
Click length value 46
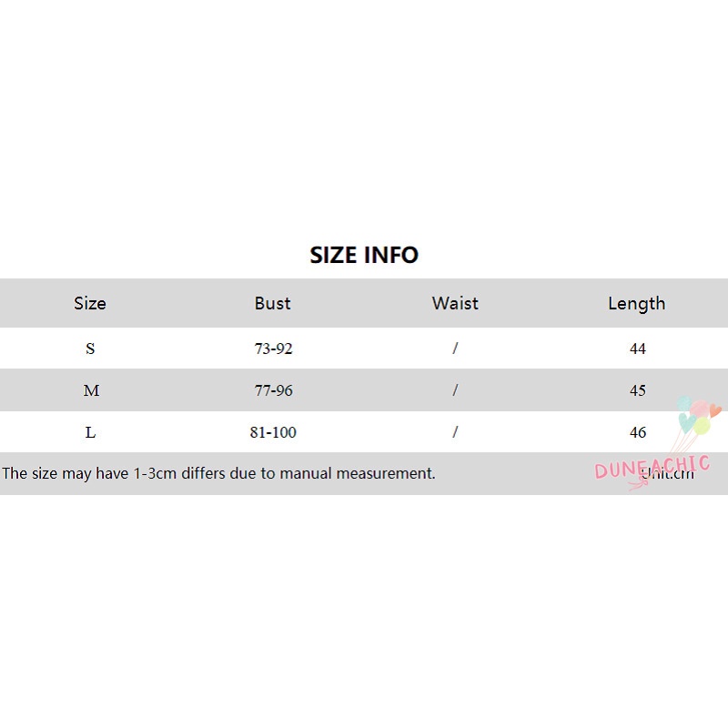pyautogui.click(x=638, y=432)
